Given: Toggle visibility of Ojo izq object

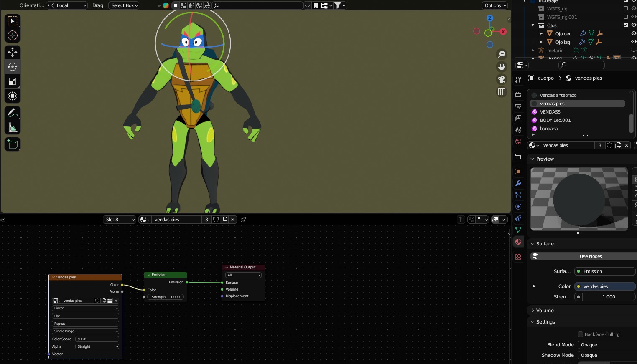Looking at the screenshot, I should click(634, 42).
